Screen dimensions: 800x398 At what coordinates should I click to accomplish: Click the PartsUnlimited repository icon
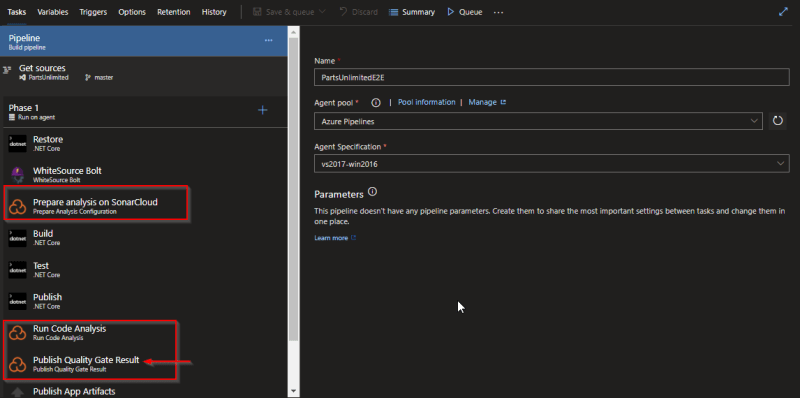[22, 78]
